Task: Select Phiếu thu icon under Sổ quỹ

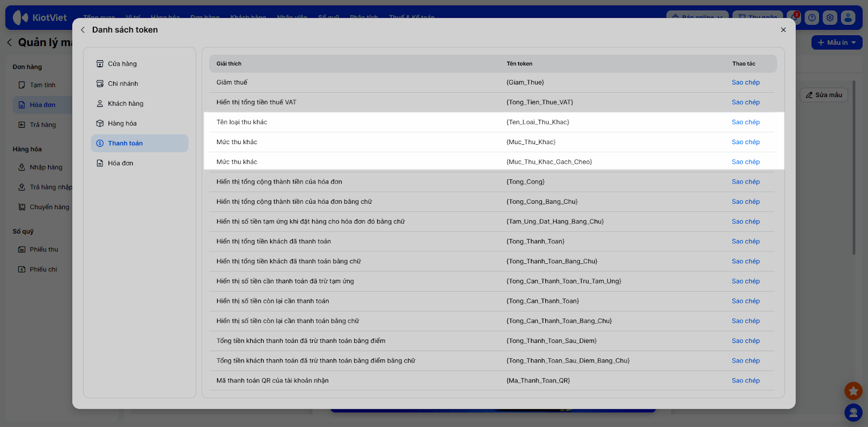Action: click(x=22, y=250)
